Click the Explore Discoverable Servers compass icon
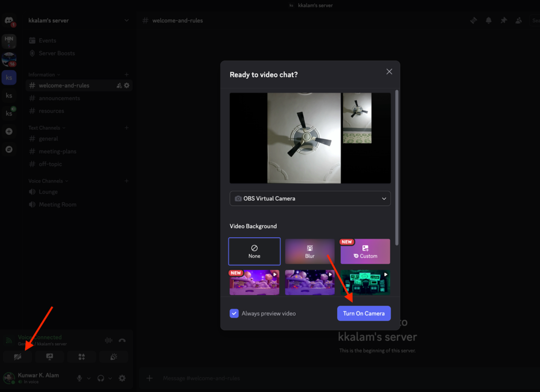The width and height of the screenshot is (540, 392). (x=9, y=149)
